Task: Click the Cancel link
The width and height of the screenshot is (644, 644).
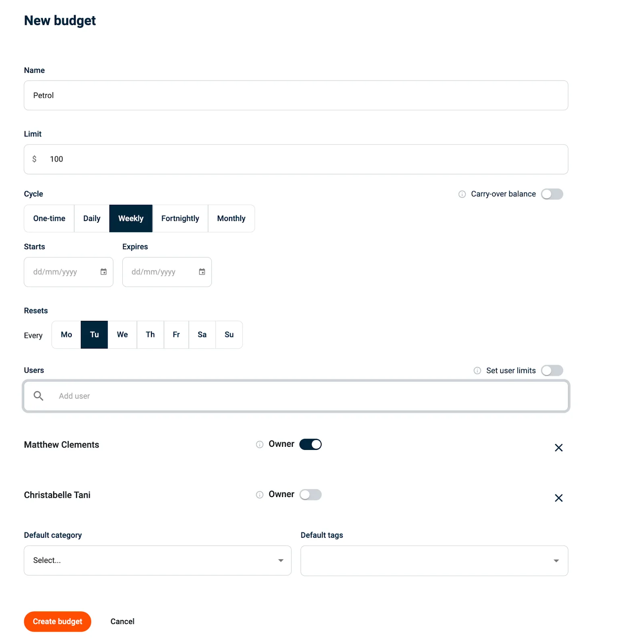Action: click(122, 621)
